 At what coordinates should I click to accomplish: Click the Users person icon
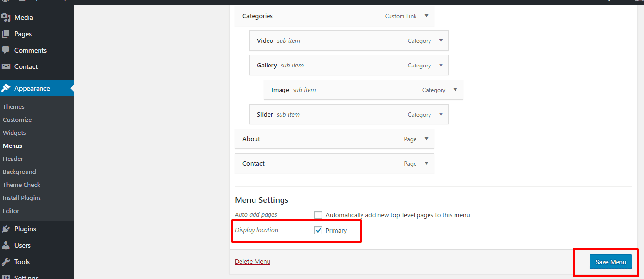(6, 245)
